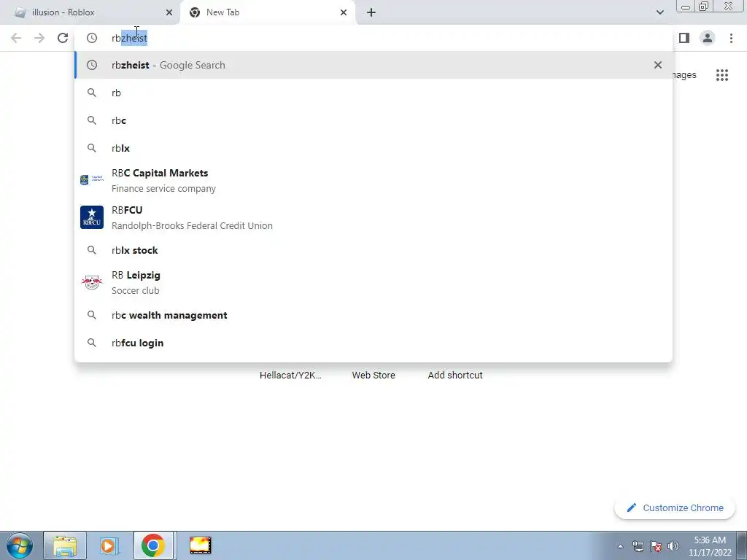
Task: Click the address bar text rbzheist
Action: click(130, 38)
